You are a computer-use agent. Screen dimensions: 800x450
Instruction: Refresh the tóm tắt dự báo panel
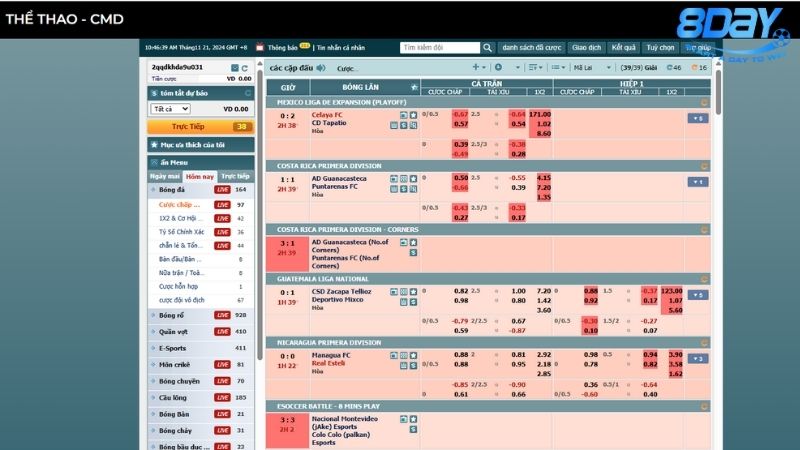[248, 93]
